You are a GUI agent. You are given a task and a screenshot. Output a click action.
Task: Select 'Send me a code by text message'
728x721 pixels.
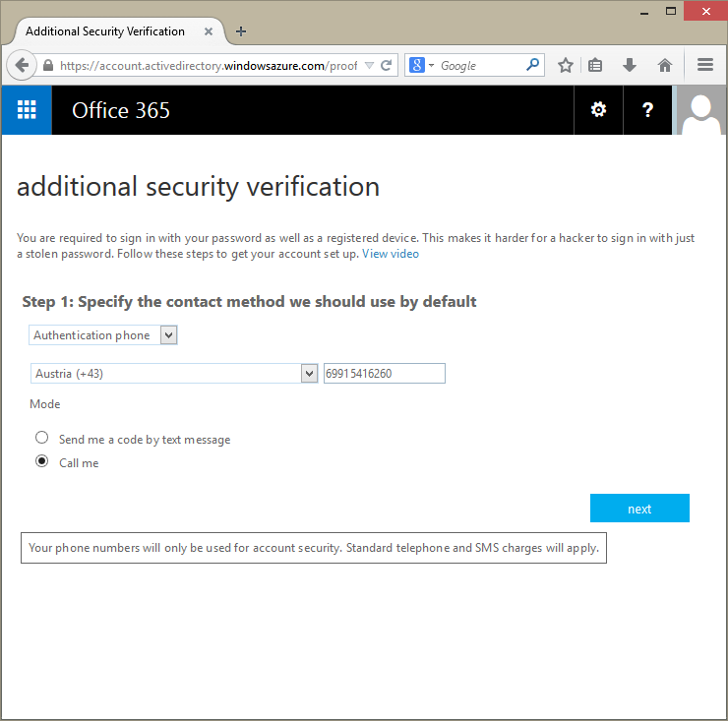(42, 439)
